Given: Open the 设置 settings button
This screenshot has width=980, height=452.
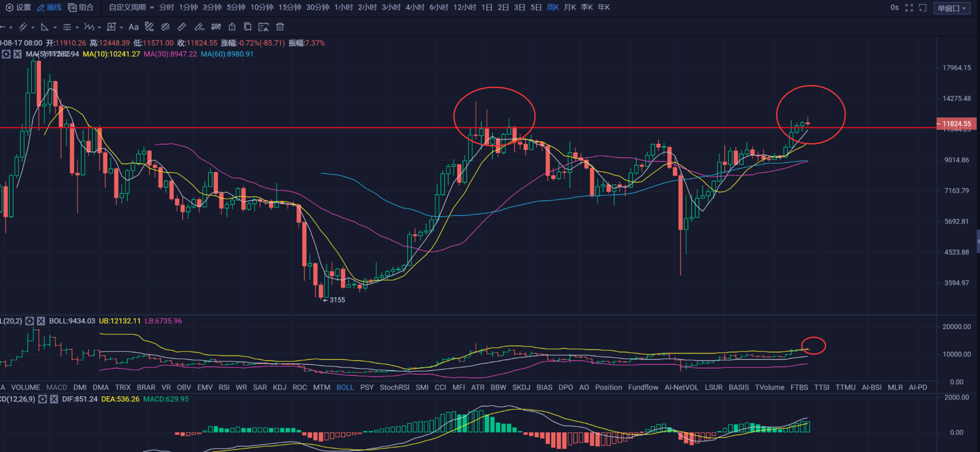Looking at the screenshot, I should tap(18, 8).
